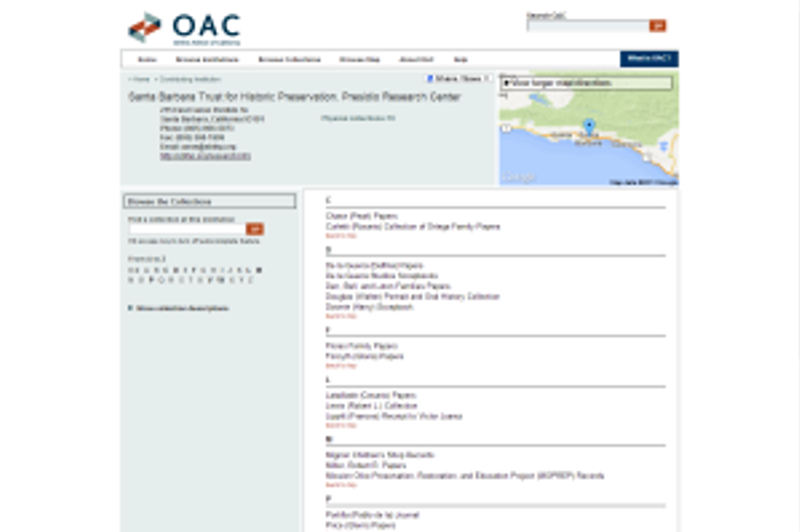Focus the Search OAC text field
This screenshot has height=532, width=800.
tap(588, 25)
